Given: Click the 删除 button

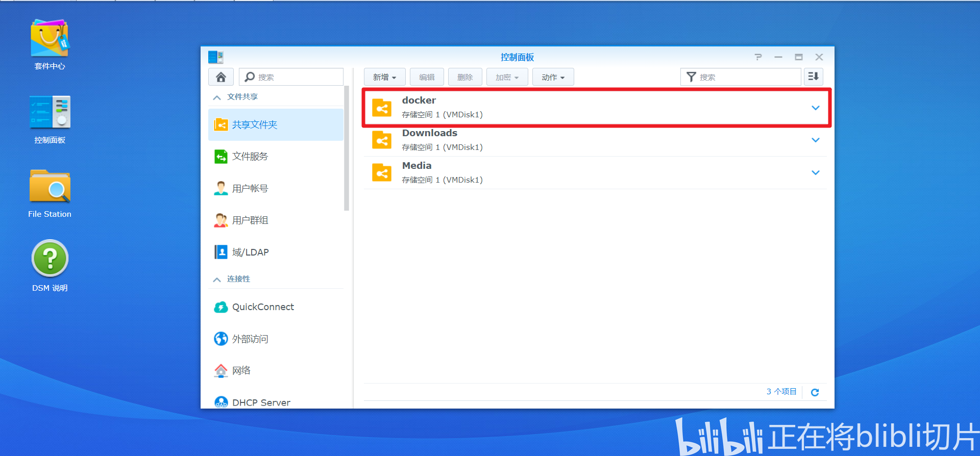Looking at the screenshot, I should pos(465,77).
